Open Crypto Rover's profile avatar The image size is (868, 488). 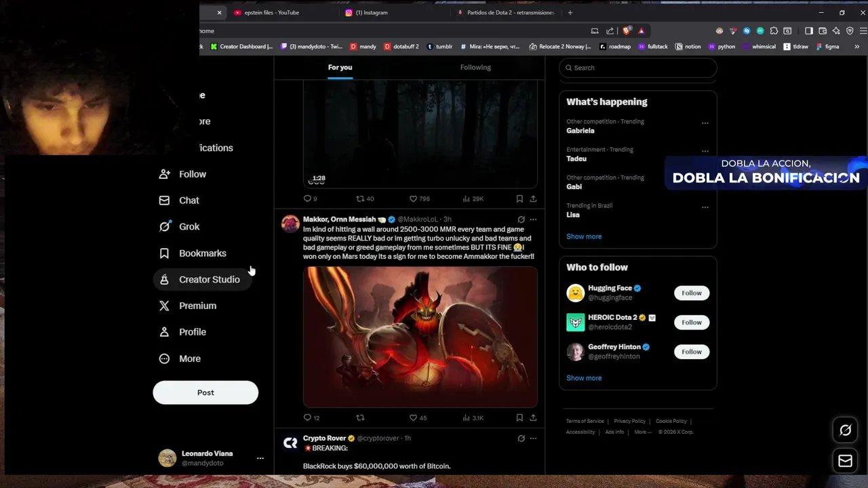[x=290, y=443]
